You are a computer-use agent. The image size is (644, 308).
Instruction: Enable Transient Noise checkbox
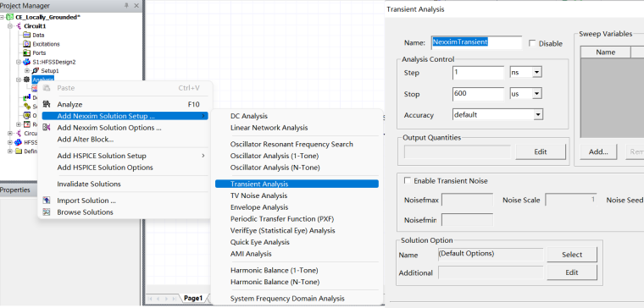408,180
